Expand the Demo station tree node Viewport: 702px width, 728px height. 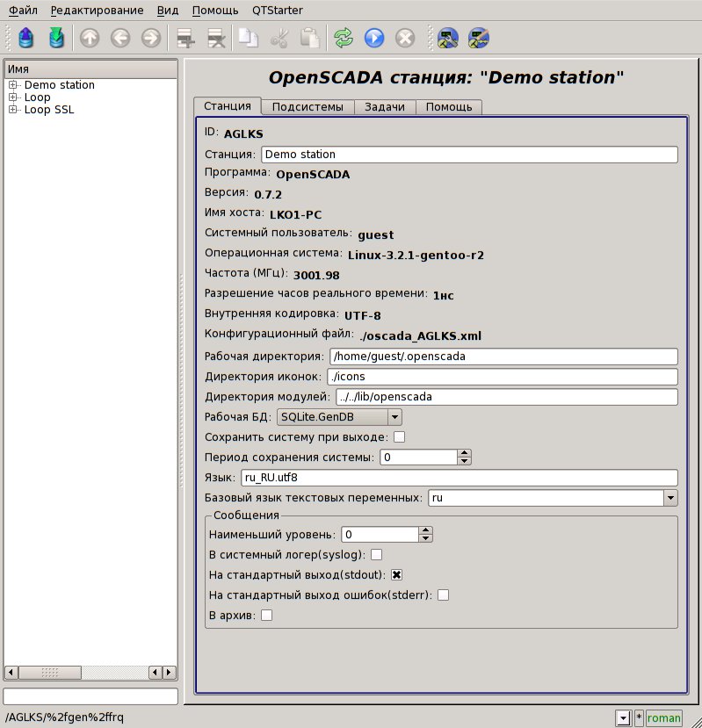click(x=13, y=85)
